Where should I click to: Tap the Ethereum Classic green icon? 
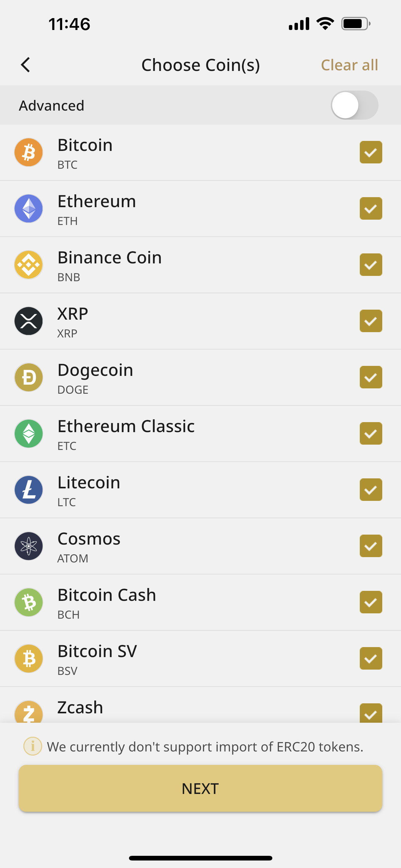point(29,434)
